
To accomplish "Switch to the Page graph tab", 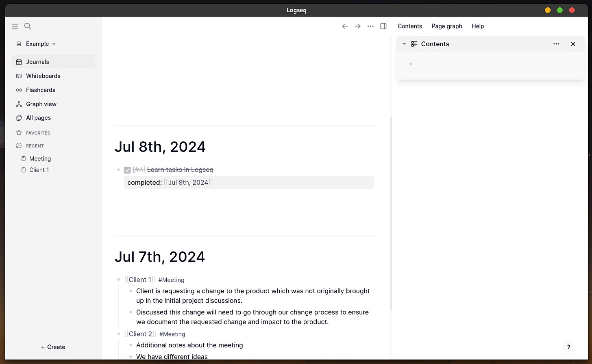I will click(446, 26).
